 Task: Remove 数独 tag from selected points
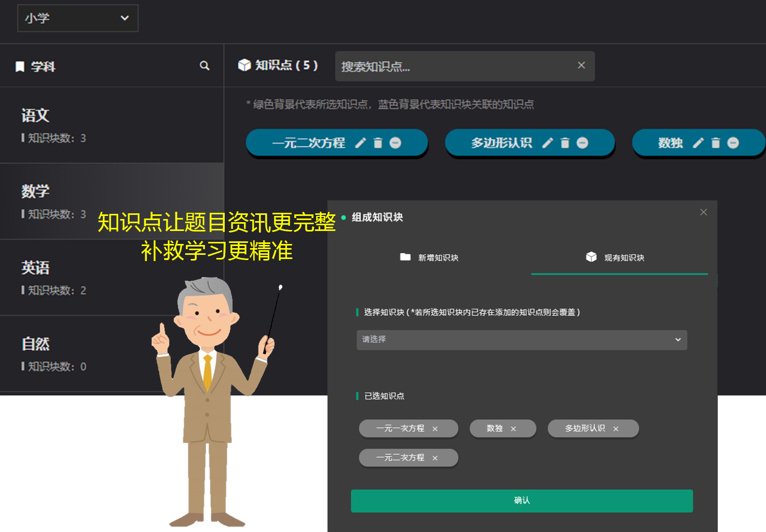pos(513,429)
